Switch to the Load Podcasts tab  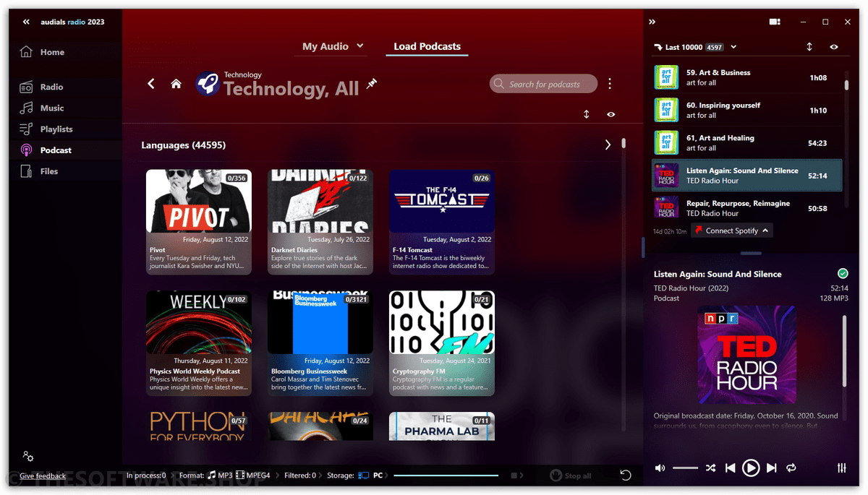pyautogui.click(x=427, y=46)
